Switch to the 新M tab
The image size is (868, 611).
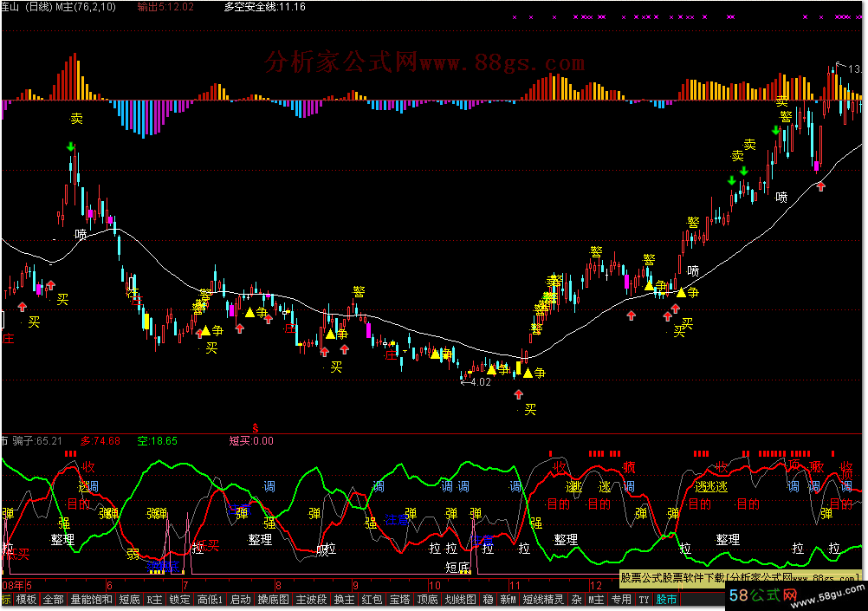tap(508, 600)
